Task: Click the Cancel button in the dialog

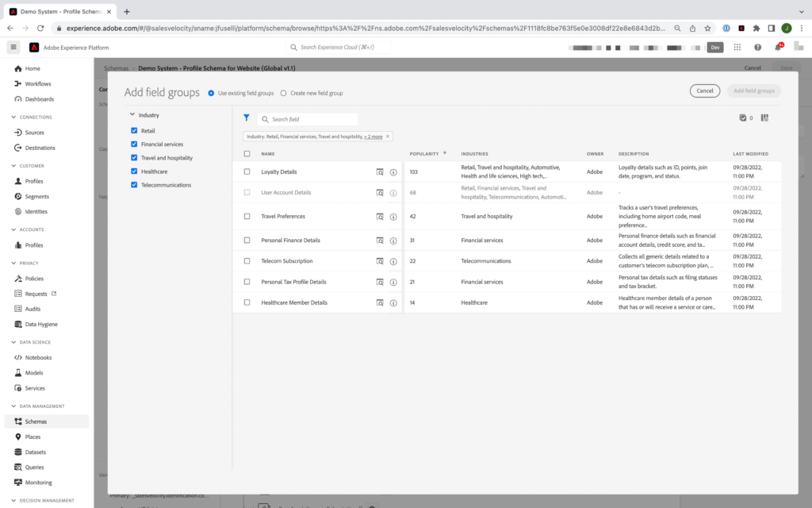Action: pos(704,90)
